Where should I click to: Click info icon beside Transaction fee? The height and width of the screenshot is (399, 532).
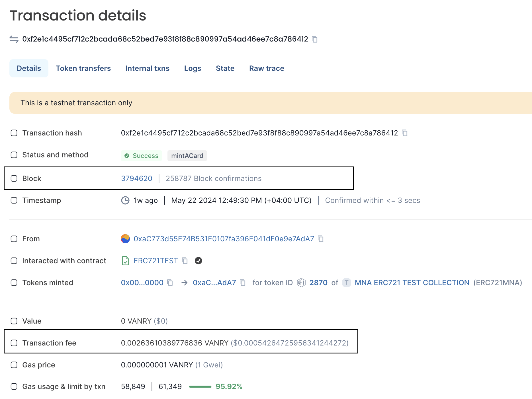pos(14,343)
